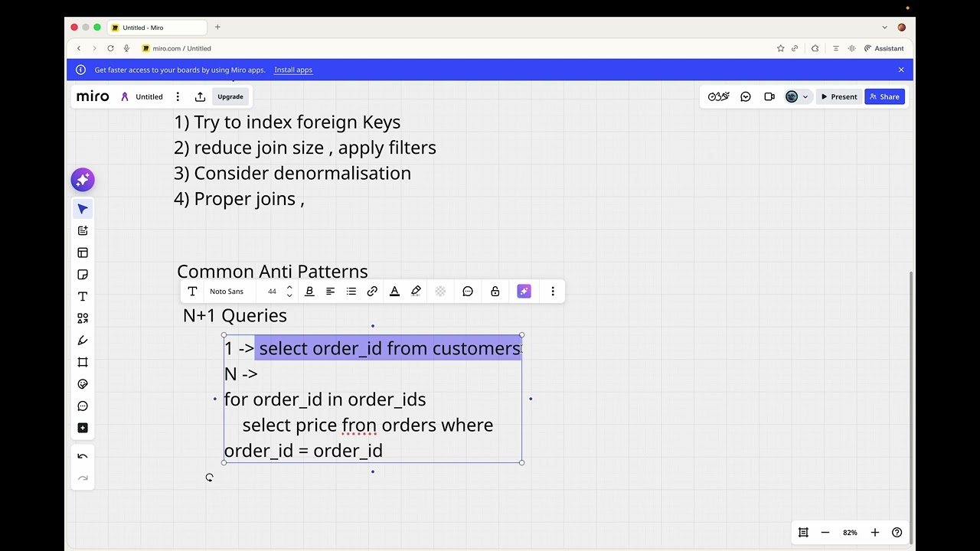Reload the browser page
980x551 pixels.
pyautogui.click(x=110, y=48)
